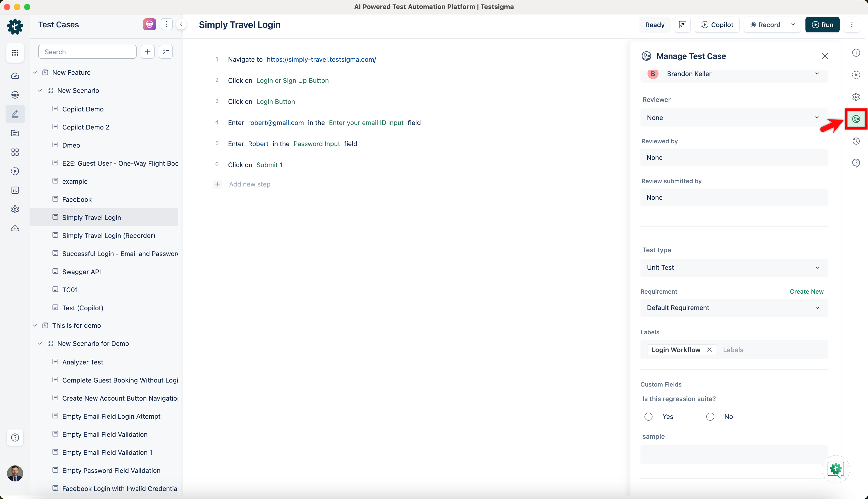Open test case history icon in right rail
Screen dimensions: 868x499
(x=856, y=141)
